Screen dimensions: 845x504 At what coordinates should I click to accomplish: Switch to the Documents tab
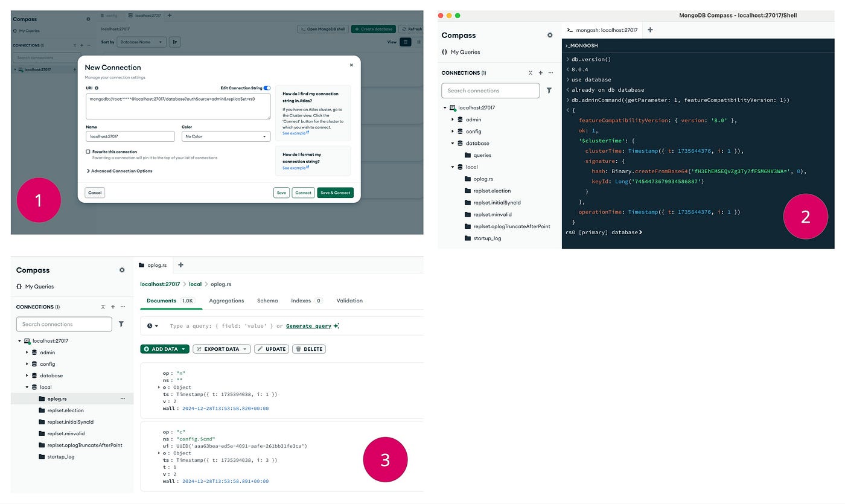coord(170,301)
